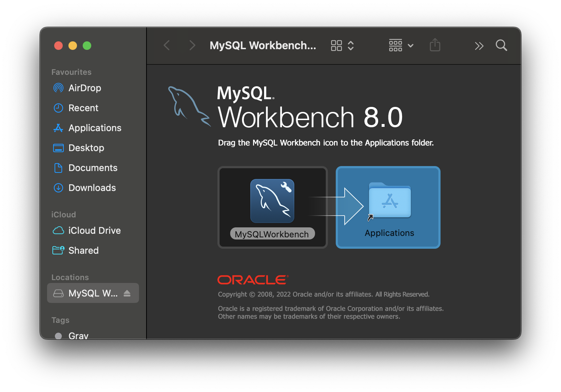Click the Share toolbar button
561x392 pixels.
435,45
